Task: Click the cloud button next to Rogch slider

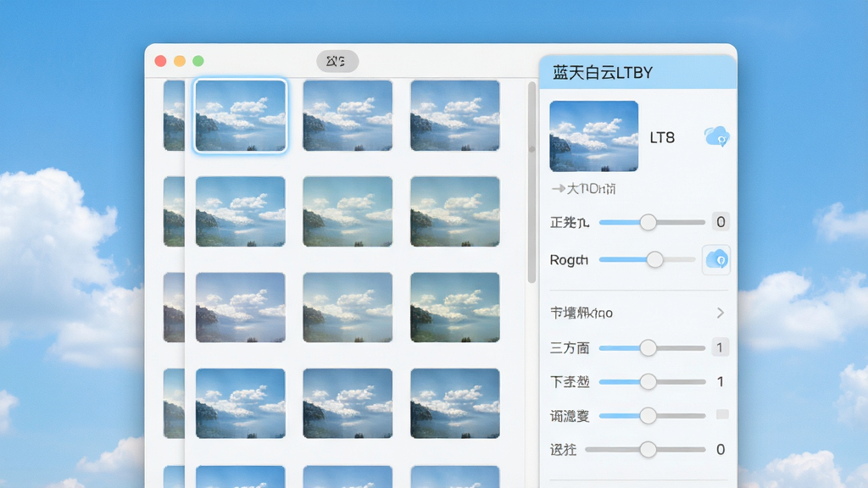Action: (716, 259)
